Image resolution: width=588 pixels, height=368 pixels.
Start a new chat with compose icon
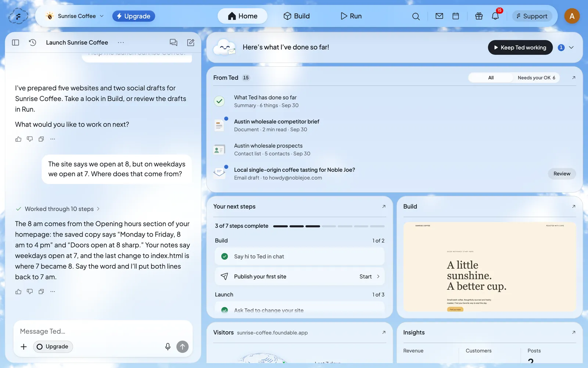pos(191,42)
